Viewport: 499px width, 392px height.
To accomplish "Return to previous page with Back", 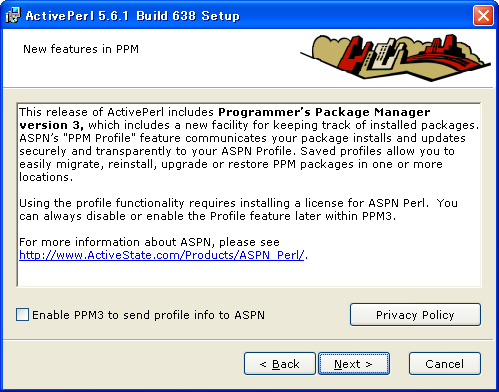I will (x=280, y=364).
